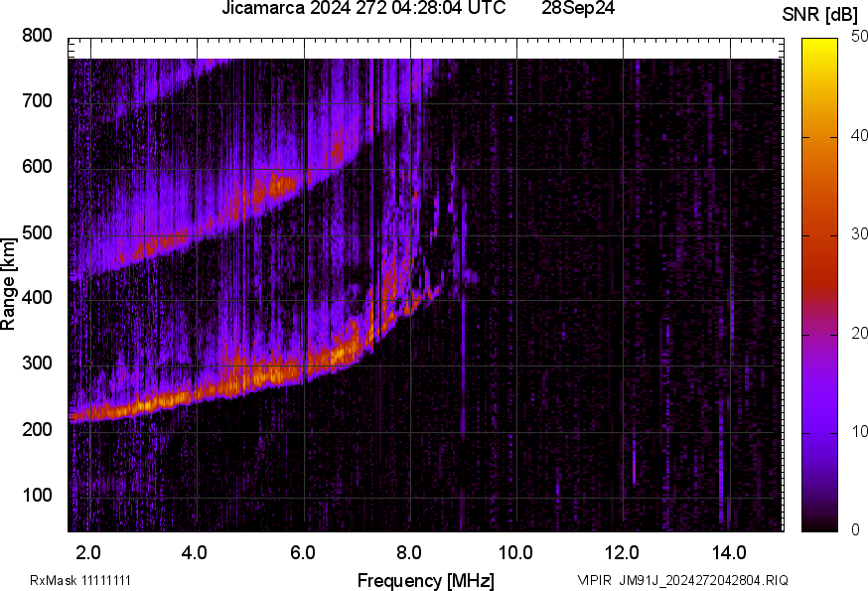Screen dimensions: 868x591
Task: Click the 'SNR [dB]' colorbar title
Action: click(819, 15)
